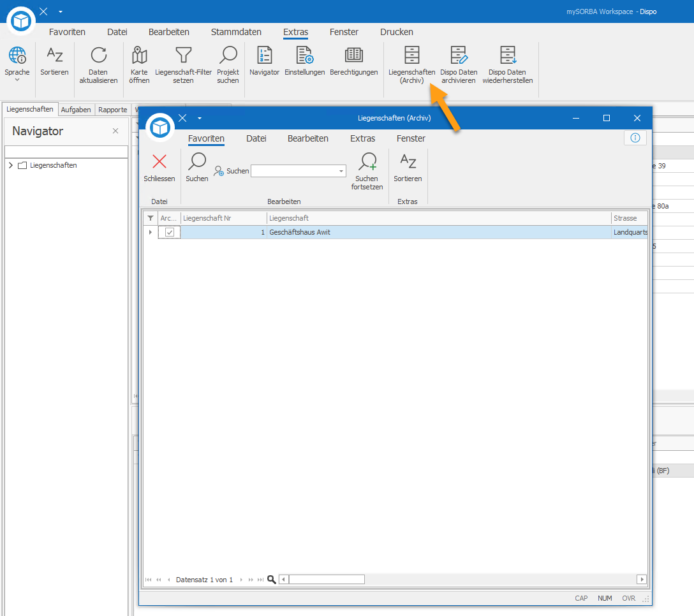This screenshot has width=694, height=616.
Task: Open the Sprache language icon
Action: point(17,55)
